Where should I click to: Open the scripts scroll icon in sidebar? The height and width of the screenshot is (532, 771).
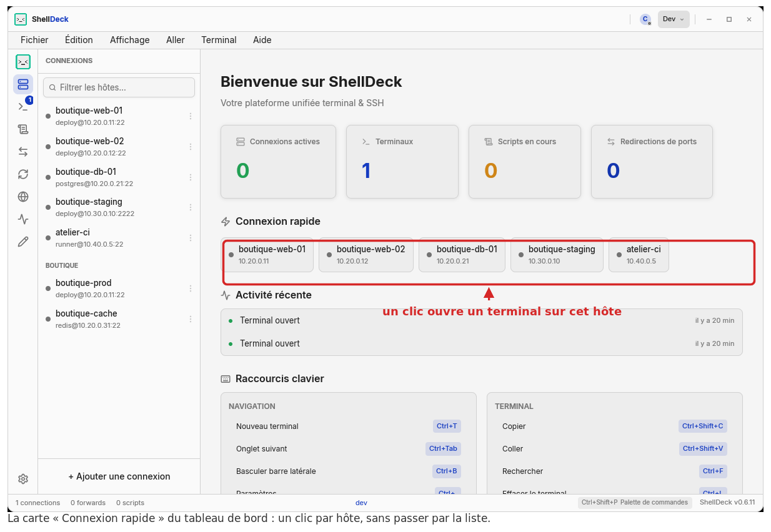[23, 129]
